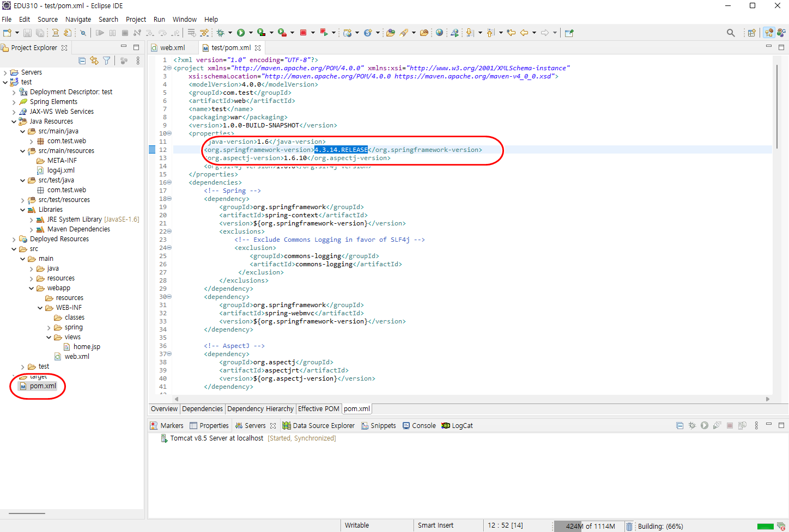This screenshot has height=532, width=789.
Task: Toggle fold on line 37 dependency
Action: coord(169,354)
